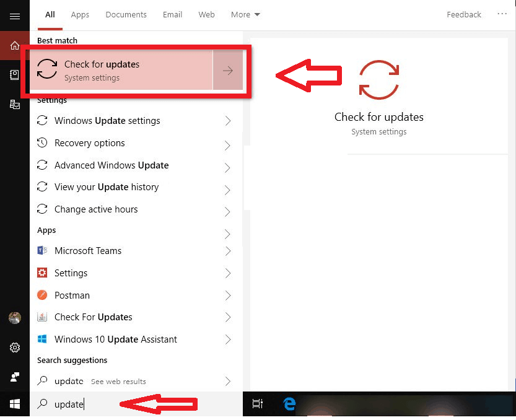Viewport: 516px width, 420px height.
Task: Expand Change active hours chevron
Action: (x=227, y=212)
